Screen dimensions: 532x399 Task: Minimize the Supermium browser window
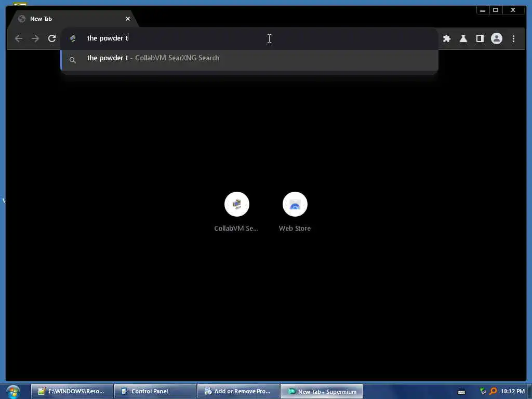click(x=483, y=10)
